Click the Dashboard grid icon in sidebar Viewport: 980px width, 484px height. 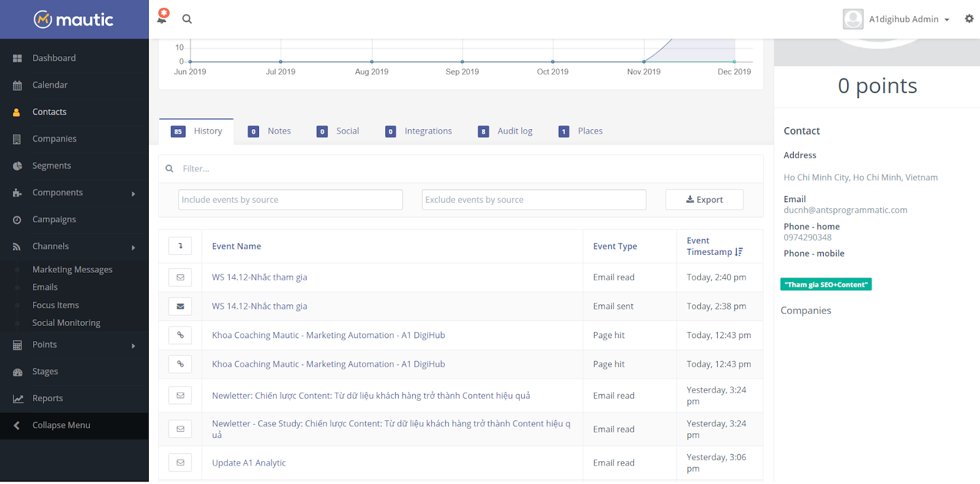pos(17,58)
